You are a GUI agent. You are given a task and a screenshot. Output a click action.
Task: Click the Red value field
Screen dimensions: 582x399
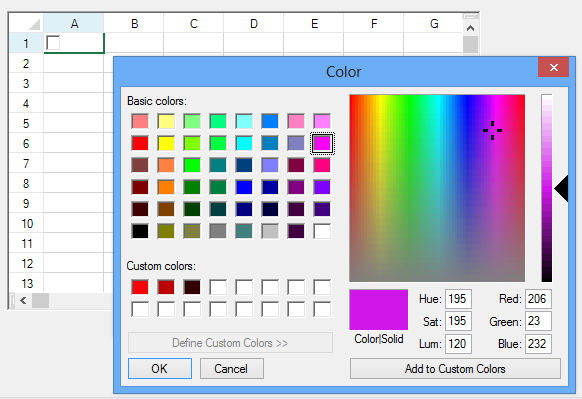538,299
